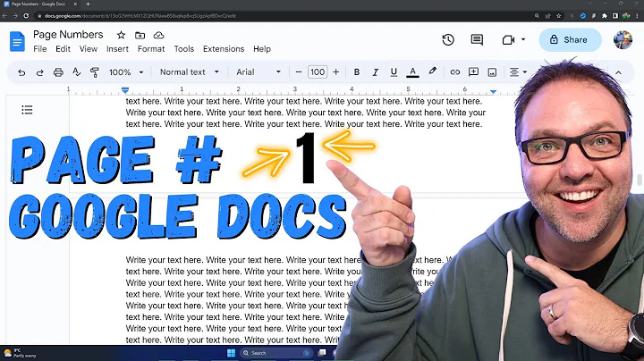
Task: Show document outline list icon
Action: click(27, 110)
